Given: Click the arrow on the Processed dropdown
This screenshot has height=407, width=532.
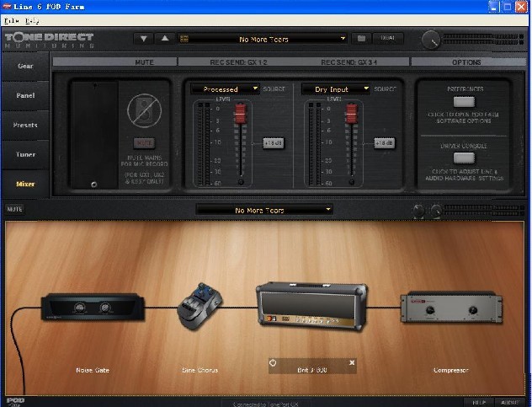Looking at the screenshot, I should coord(255,88).
